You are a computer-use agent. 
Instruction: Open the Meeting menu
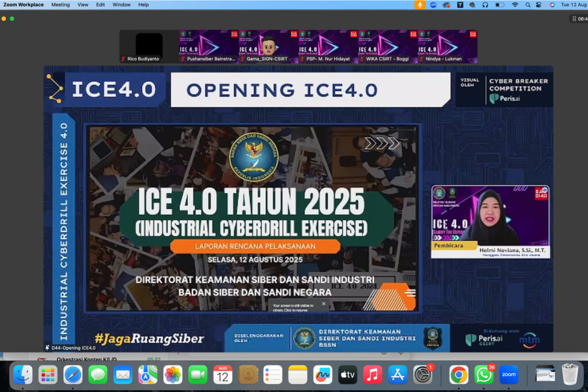[x=60, y=5]
